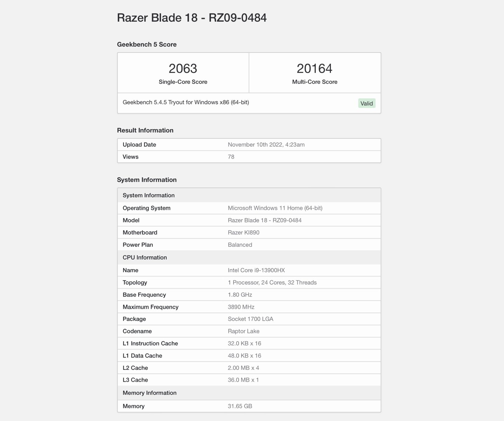Click the 1.80 GHz value

tap(240, 295)
